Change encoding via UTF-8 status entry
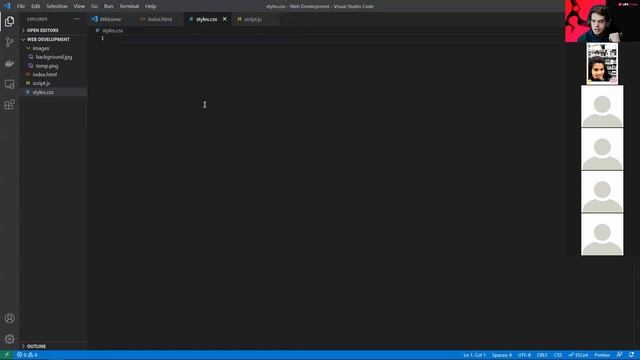This screenshot has height=360, width=640. pos(524,355)
